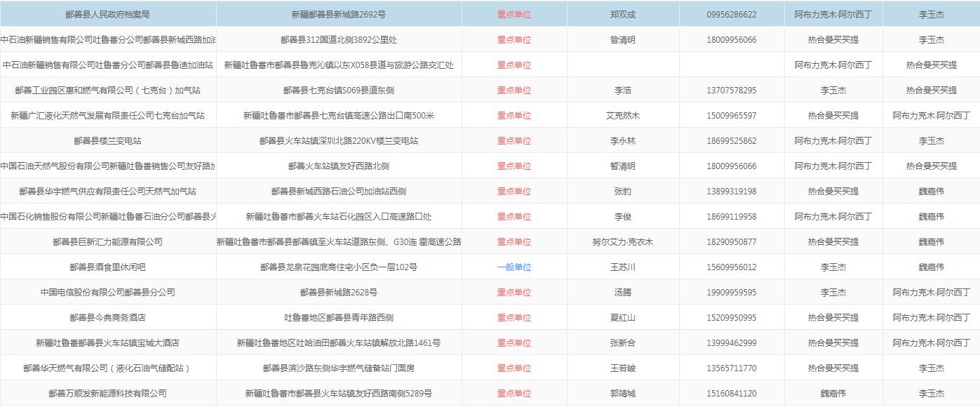Select the 鄯善县人民政府档案局 unit name cell

coord(107,15)
